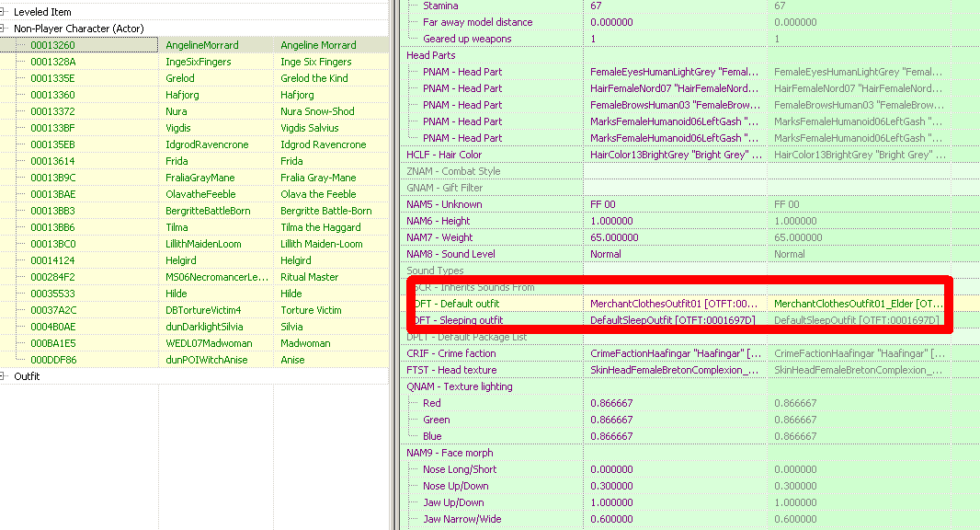Screen dimensions: 980x530
Task: Select the CRIF - Crime faction row
Action: pyautogui.click(x=690, y=353)
